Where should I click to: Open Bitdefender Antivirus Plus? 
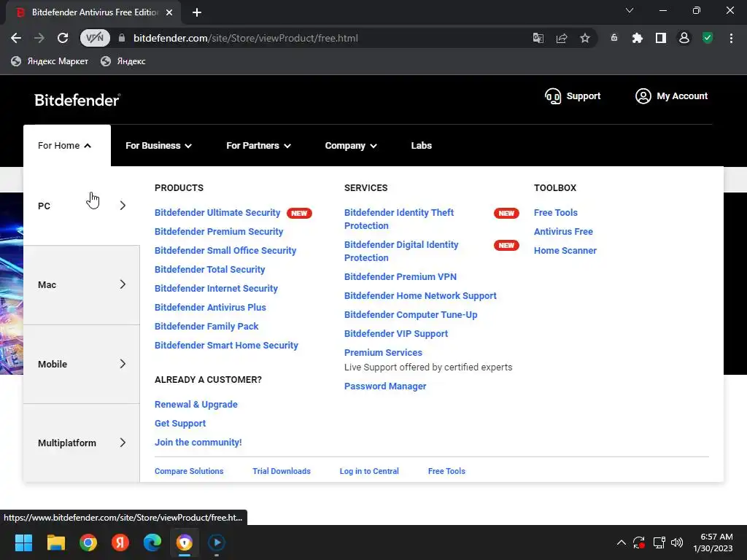(210, 308)
